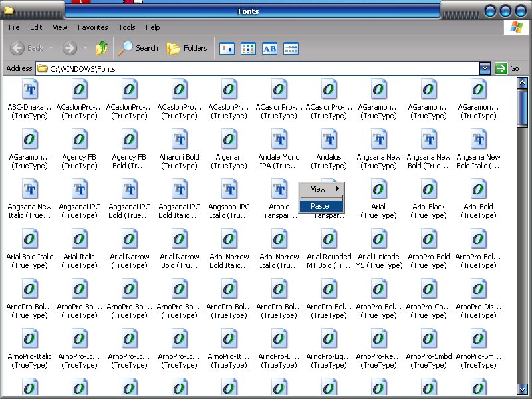Open the Help menu
The height and width of the screenshot is (399, 532).
153,27
